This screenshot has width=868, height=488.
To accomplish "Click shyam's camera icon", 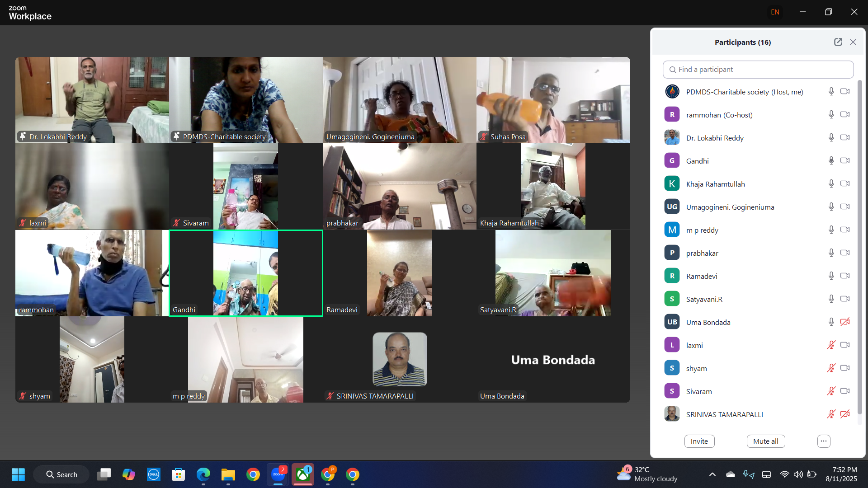I will tap(845, 368).
